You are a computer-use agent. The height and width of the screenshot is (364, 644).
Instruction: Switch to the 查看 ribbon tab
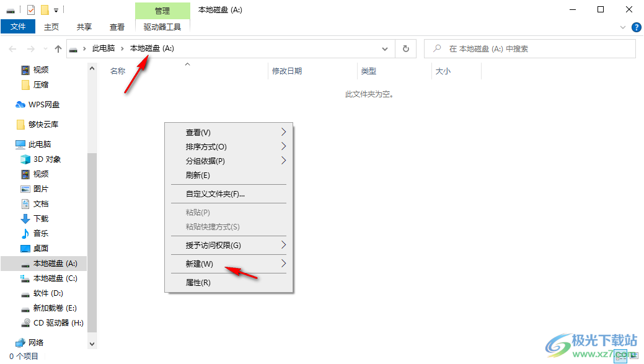point(117,27)
